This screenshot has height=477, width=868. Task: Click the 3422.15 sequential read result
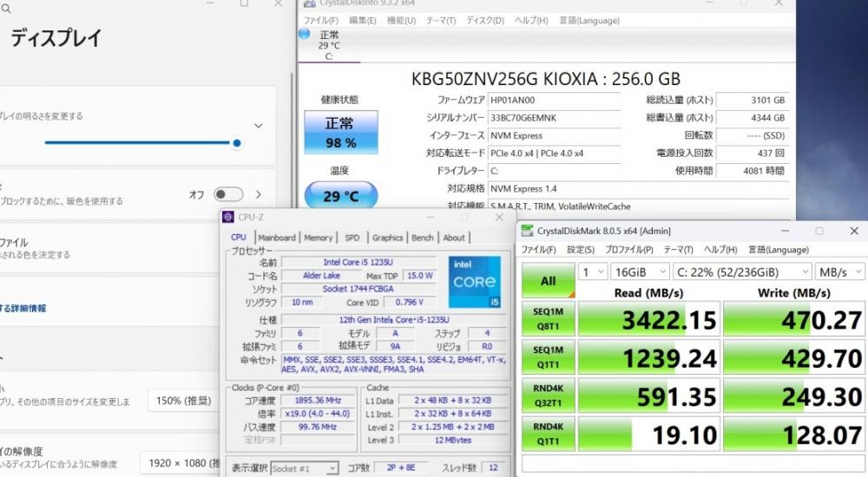tap(648, 319)
